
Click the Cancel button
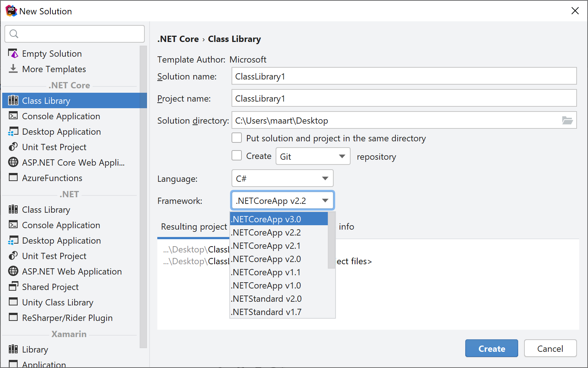[x=550, y=348]
